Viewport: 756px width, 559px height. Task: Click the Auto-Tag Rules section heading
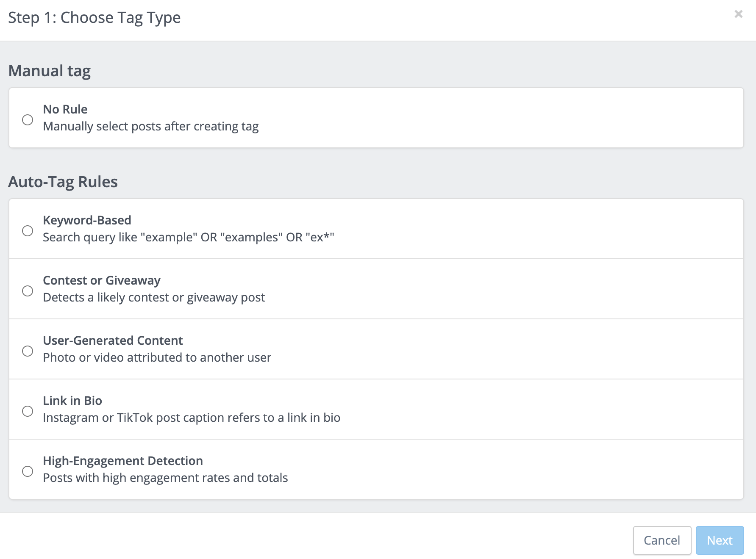[x=63, y=181]
